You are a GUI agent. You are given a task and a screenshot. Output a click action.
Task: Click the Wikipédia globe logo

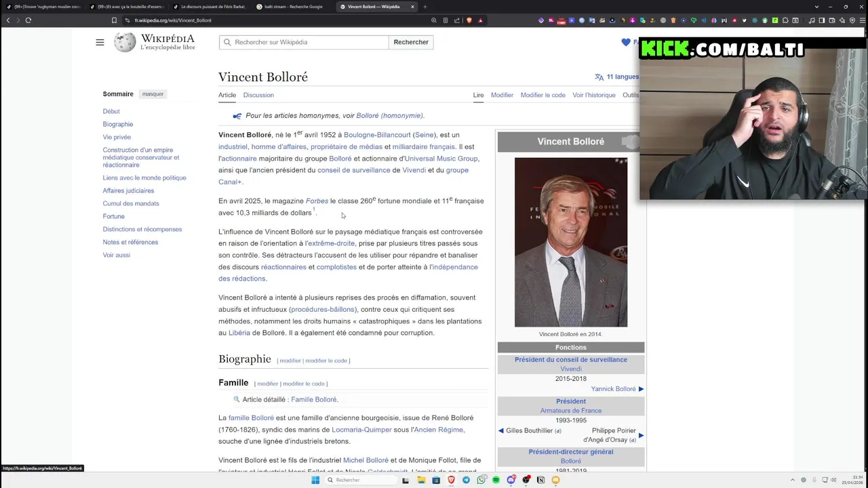point(125,42)
